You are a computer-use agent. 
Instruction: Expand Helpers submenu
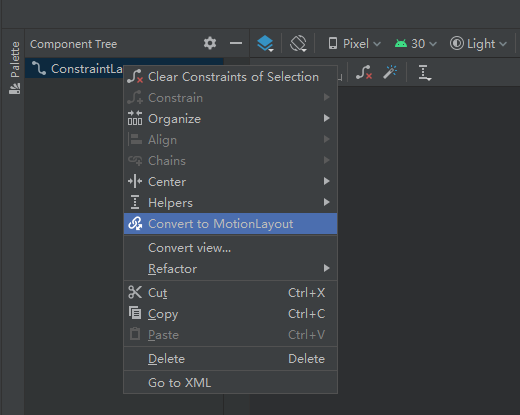tap(230, 203)
